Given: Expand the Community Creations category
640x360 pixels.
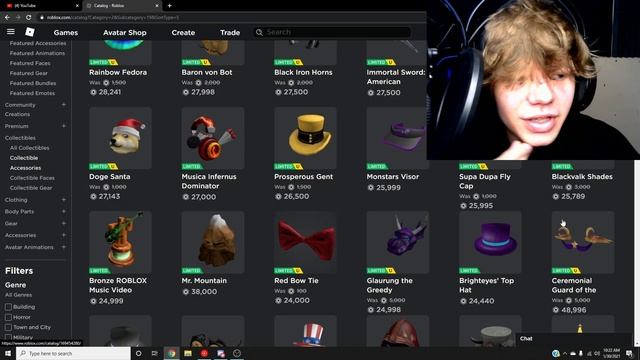Looking at the screenshot, I should pyautogui.click(x=64, y=105).
